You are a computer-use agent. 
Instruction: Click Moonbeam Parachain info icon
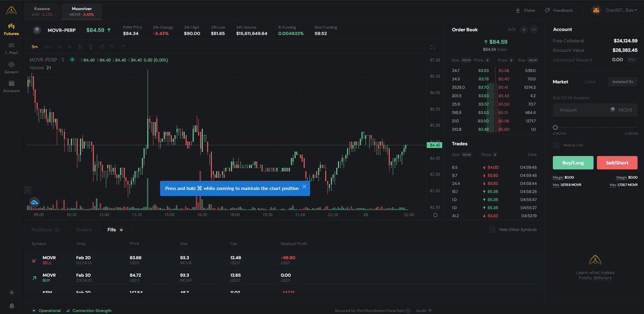click(x=408, y=310)
